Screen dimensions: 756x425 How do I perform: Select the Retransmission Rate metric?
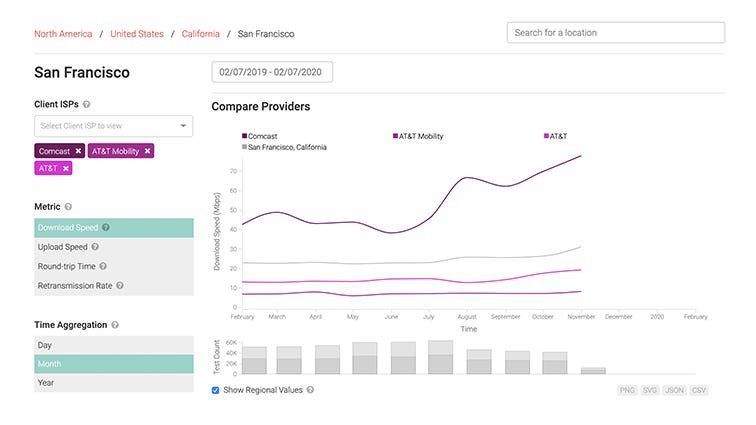tap(114, 286)
